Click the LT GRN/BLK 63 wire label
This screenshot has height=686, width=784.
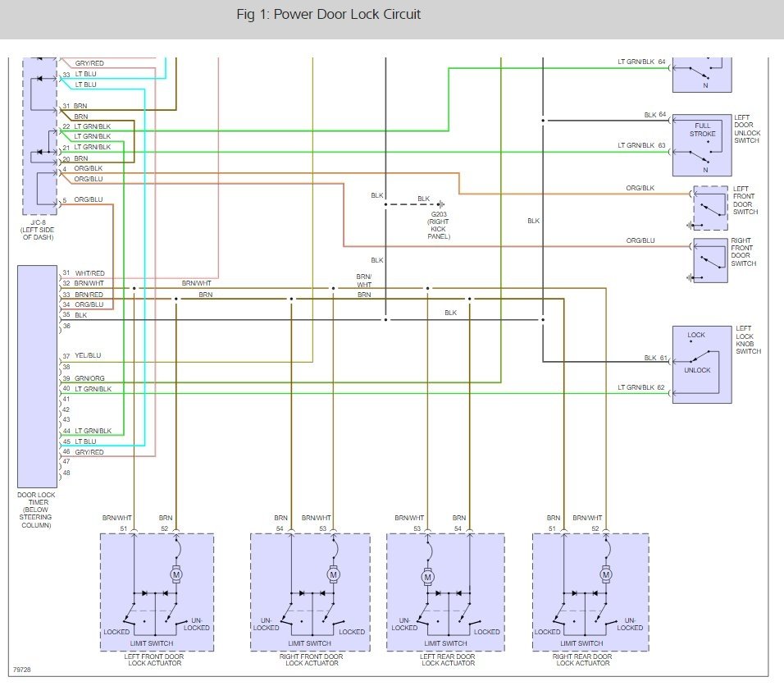641,145
